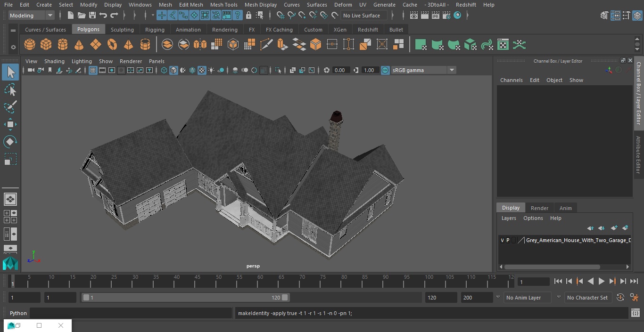Toggle the Isolate Select viewport icon
Screen dimensions: 644x332
point(278,70)
